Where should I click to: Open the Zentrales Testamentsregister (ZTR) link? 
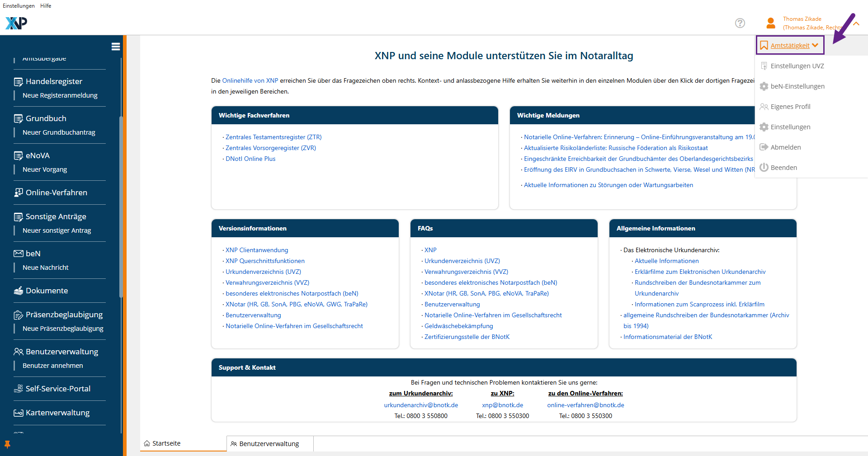[274, 137]
